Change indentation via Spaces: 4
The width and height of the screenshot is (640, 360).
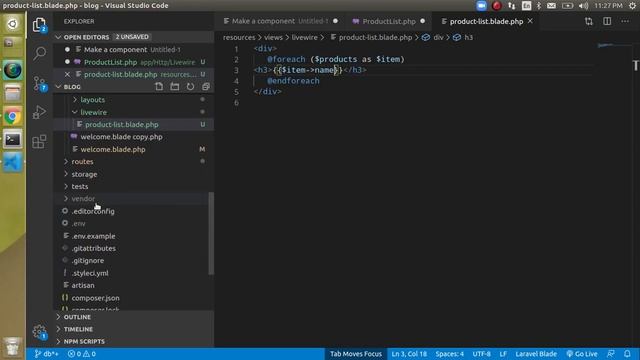pos(449,354)
